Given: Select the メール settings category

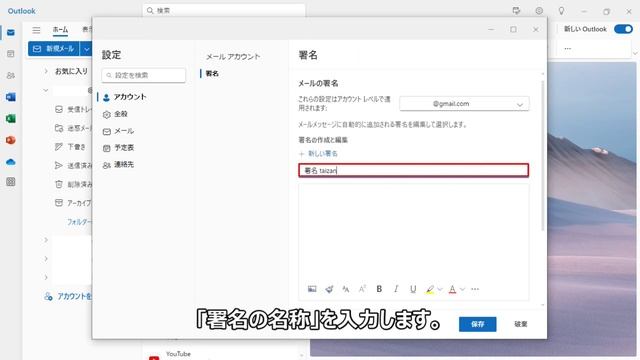Looking at the screenshot, I should [x=118, y=131].
